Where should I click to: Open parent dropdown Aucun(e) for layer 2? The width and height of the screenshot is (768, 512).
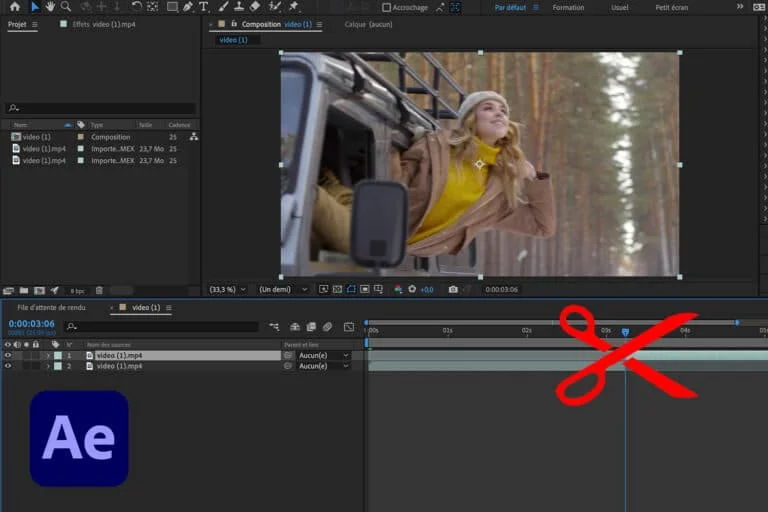(x=323, y=366)
